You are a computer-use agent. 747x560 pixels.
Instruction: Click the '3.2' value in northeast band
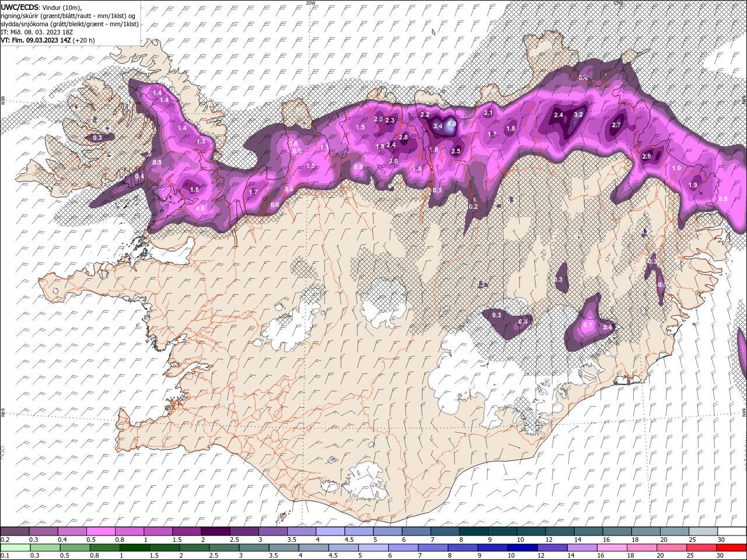pos(578,114)
